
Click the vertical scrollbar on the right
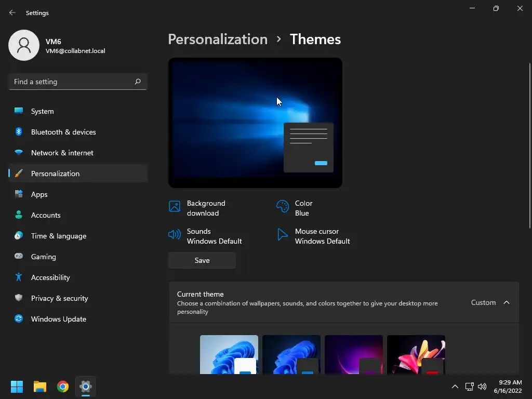[529, 146]
